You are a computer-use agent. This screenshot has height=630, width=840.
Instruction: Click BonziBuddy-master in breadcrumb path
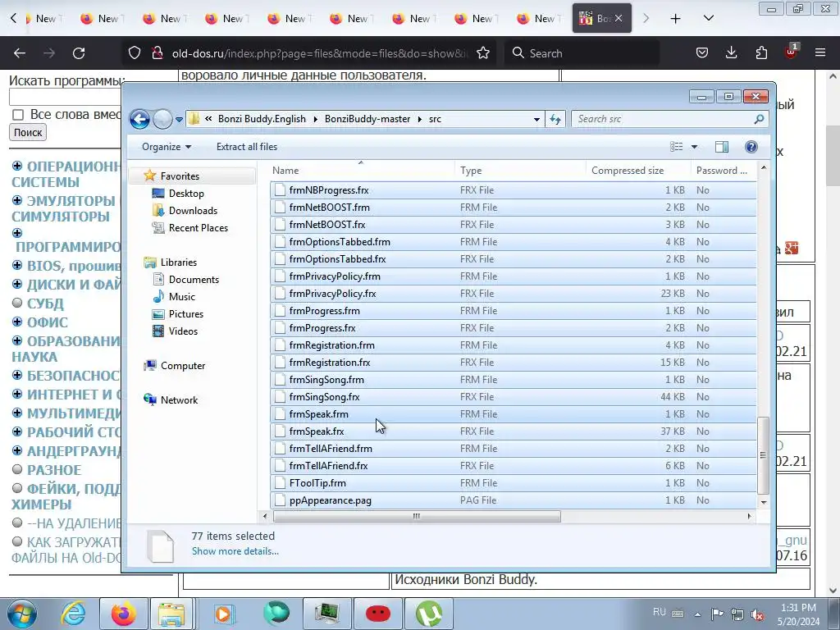tap(367, 119)
